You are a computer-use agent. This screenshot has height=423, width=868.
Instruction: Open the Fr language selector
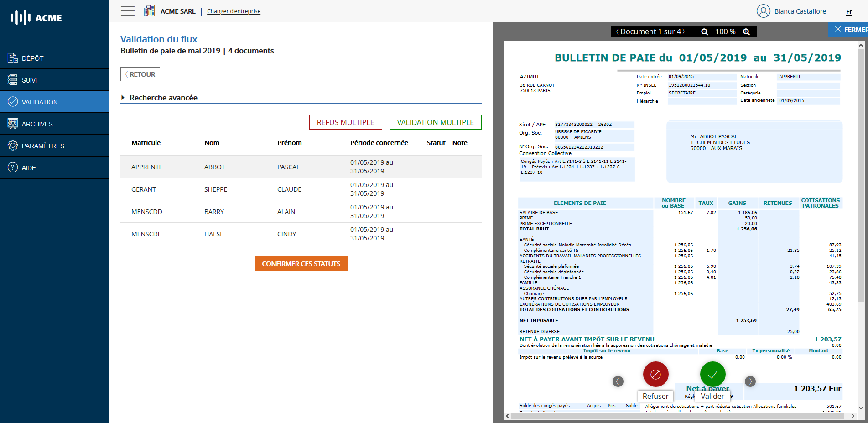(849, 12)
